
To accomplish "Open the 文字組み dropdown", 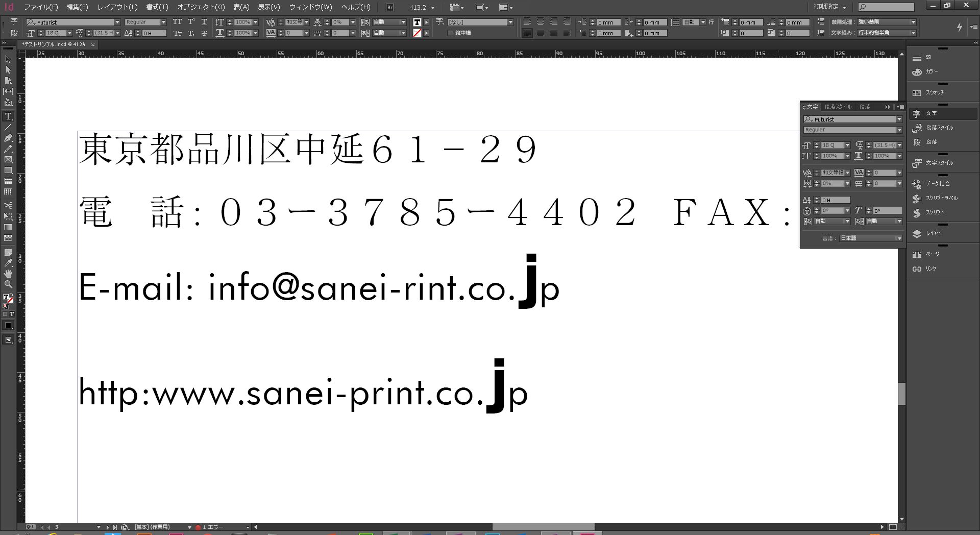I will (887, 33).
